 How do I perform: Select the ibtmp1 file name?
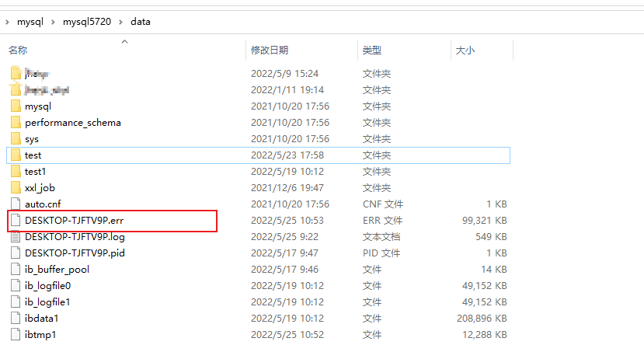point(40,335)
